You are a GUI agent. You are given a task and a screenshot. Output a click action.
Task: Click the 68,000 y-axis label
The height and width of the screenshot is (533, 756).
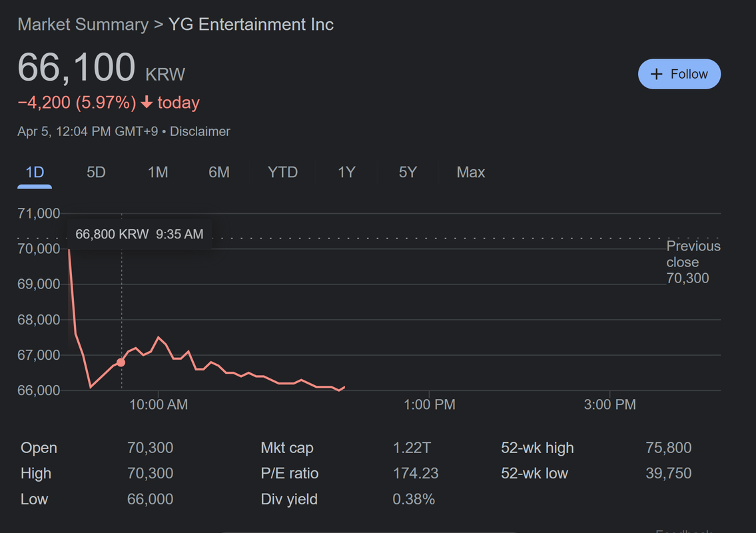39,319
